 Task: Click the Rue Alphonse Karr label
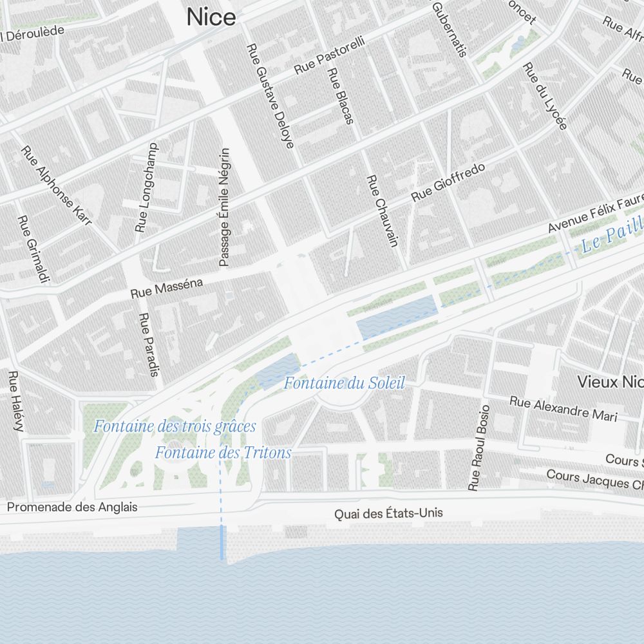click(x=56, y=185)
